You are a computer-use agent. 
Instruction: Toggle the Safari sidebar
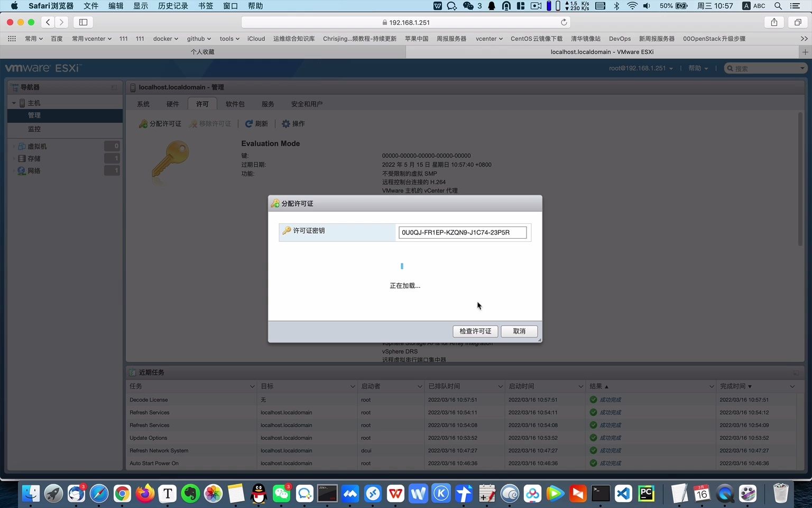tap(83, 22)
